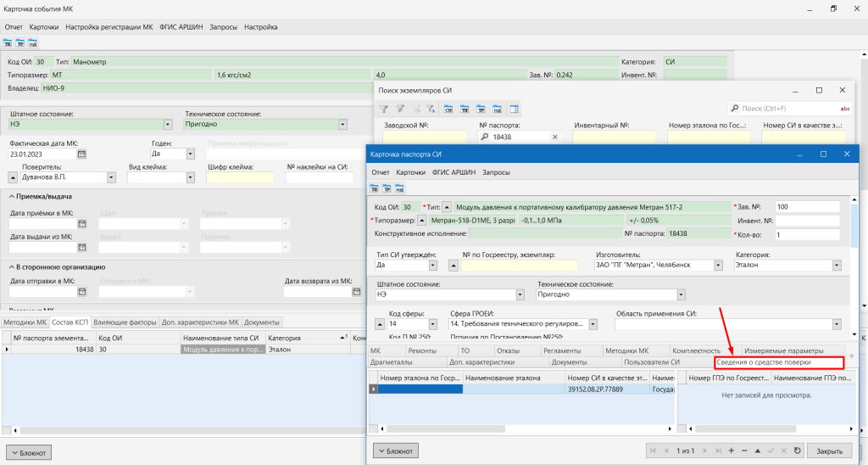Open the Тип СИ утверждён dropdown

pos(433,266)
